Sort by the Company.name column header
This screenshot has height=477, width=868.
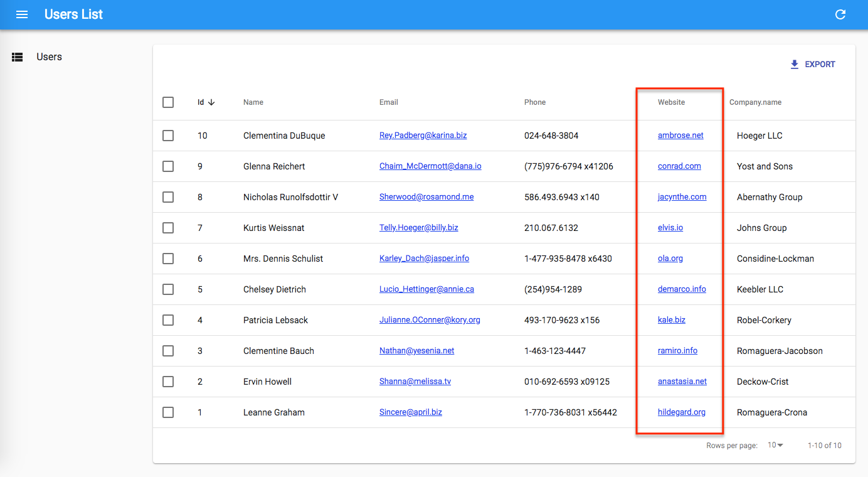755,102
